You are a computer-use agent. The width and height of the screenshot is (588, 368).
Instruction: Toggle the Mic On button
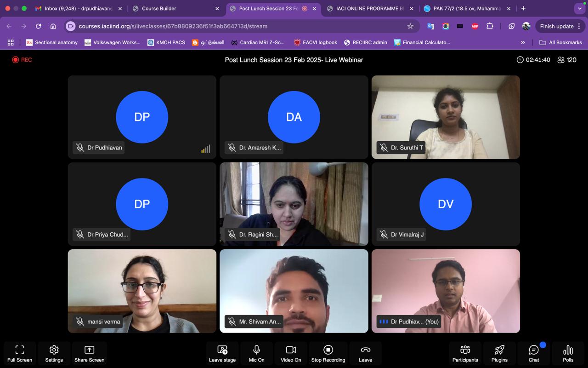click(256, 353)
